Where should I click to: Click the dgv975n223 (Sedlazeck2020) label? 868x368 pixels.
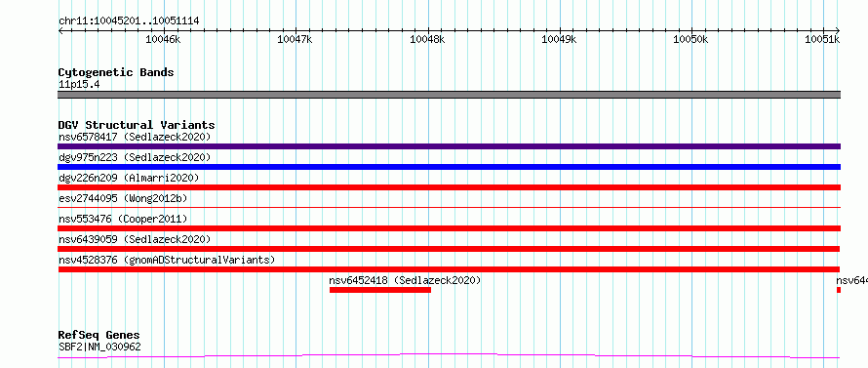pyautogui.click(x=135, y=157)
